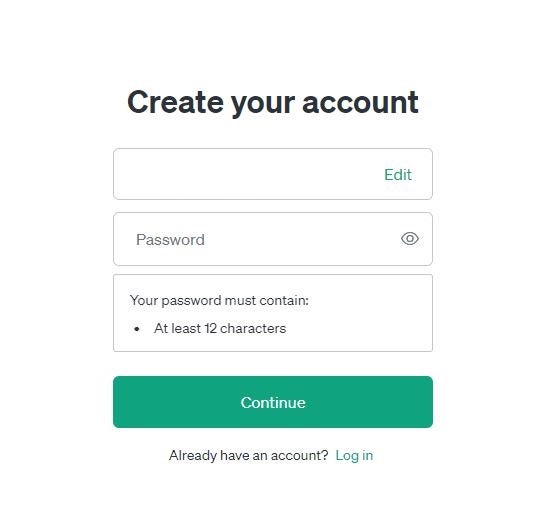Click the password requirements box

(x=273, y=313)
